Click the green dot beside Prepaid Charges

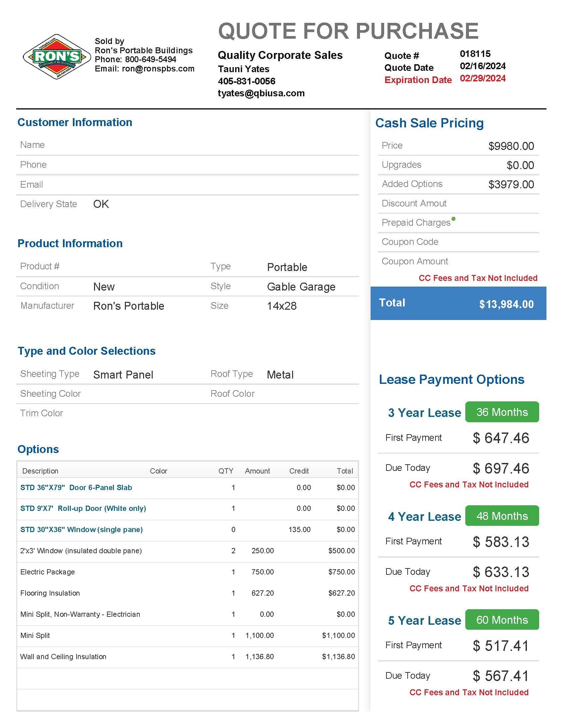pyautogui.click(x=453, y=219)
